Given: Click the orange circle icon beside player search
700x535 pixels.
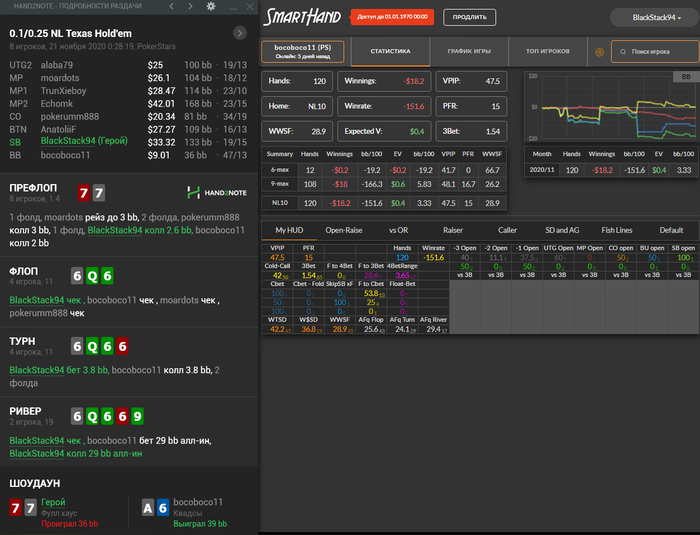Looking at the screenshot, I should [599, 52].
